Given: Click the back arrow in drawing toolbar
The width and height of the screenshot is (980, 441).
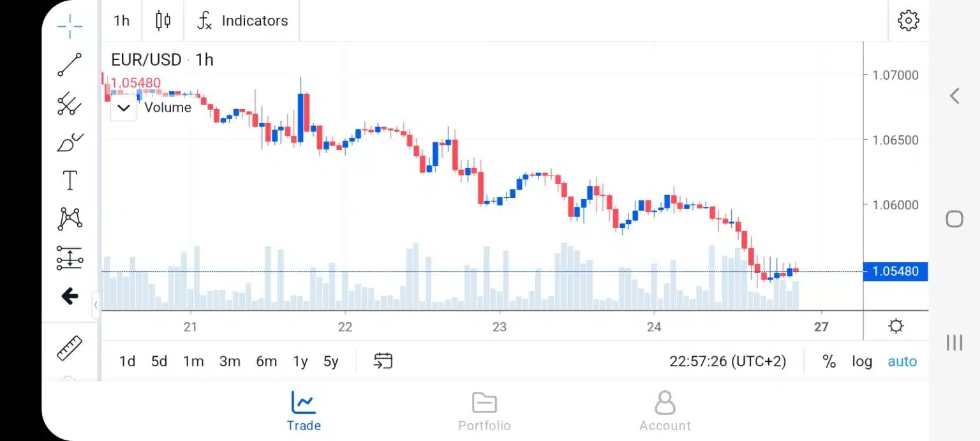Looking at the screenshot, I should 70,296.
